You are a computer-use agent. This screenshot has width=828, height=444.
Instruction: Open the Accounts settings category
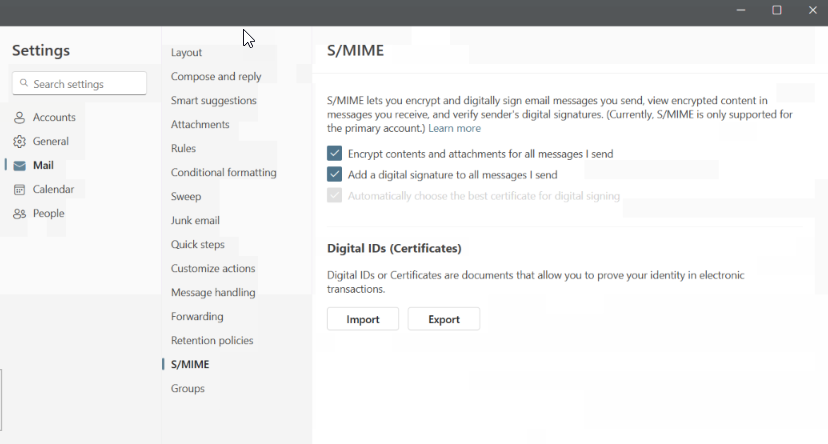pyautogui.click(x=54, y=117)
